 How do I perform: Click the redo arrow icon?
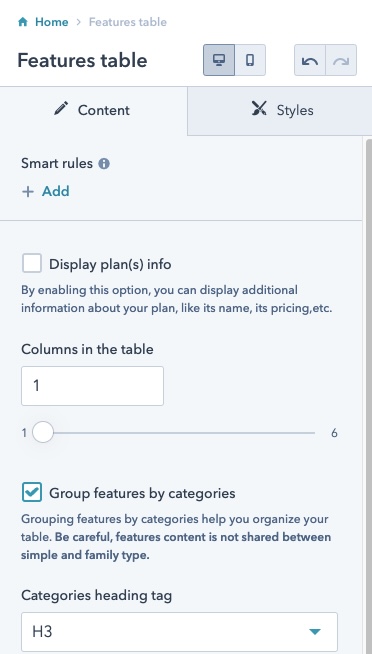[x=341, y=60]
